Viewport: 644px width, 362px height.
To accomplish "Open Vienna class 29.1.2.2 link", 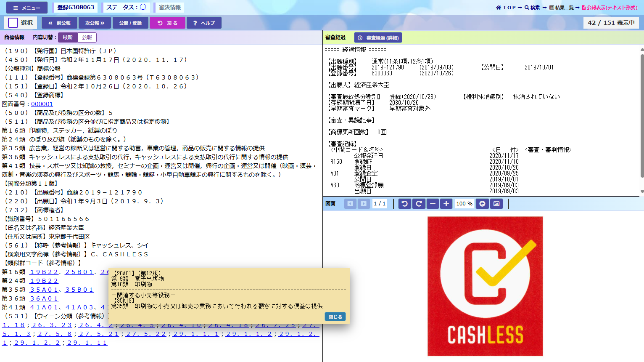I will (x=37, y=343).
